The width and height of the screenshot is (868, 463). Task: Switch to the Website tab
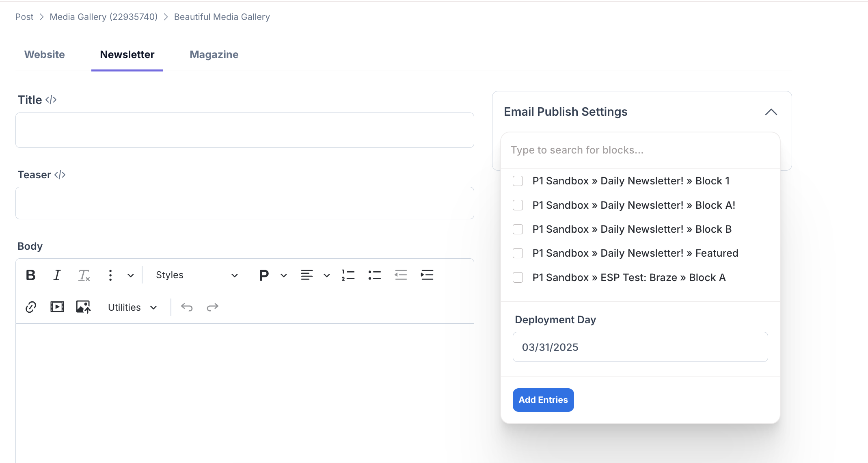tap(45, 54)
